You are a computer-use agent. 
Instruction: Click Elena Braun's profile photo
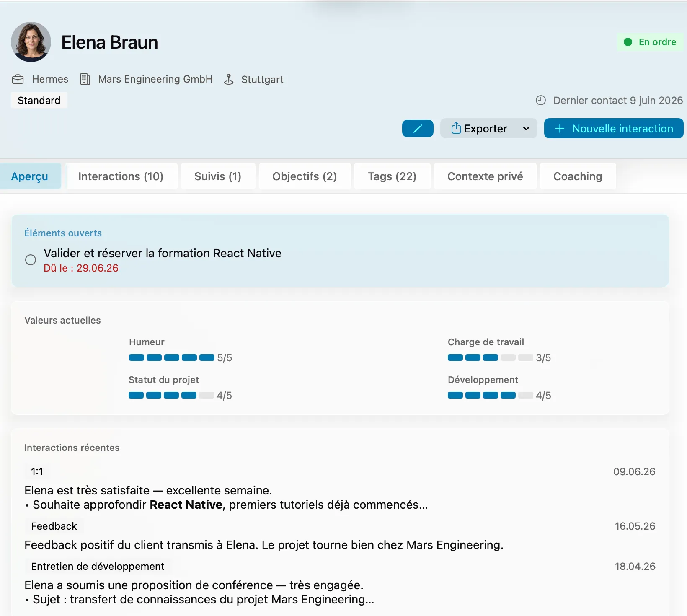pos(31,42)
